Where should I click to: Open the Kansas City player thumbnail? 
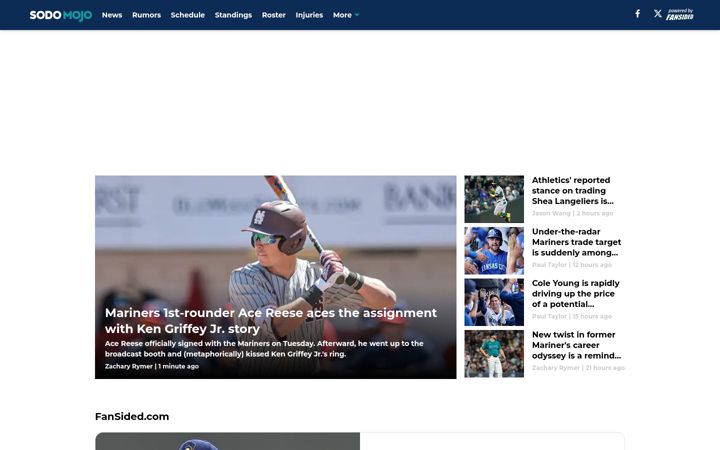(x=494, y=251)
